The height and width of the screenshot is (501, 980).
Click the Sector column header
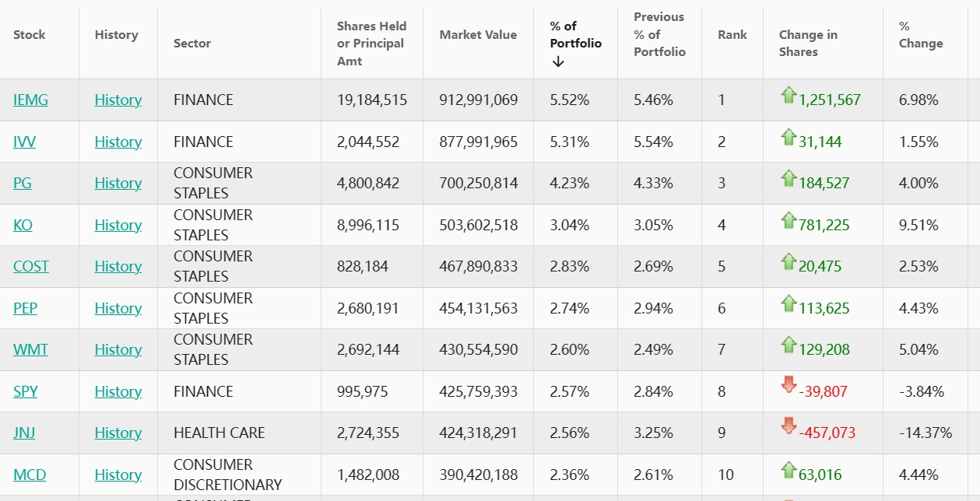[x=192, y=44]
